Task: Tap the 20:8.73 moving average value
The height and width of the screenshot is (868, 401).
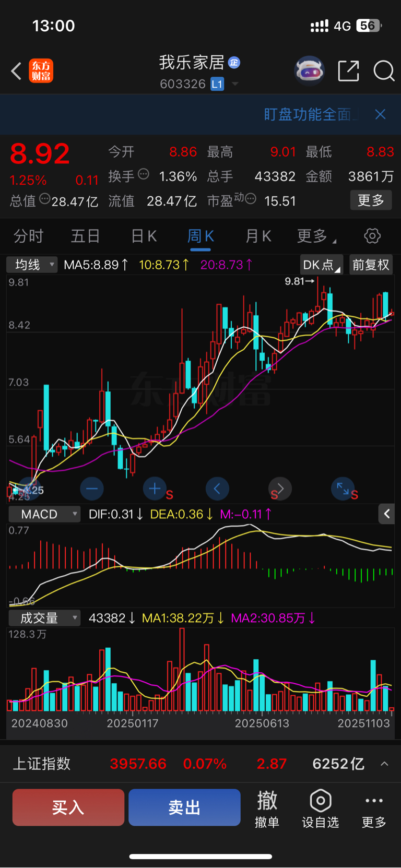Action: (x=226, y=265)
